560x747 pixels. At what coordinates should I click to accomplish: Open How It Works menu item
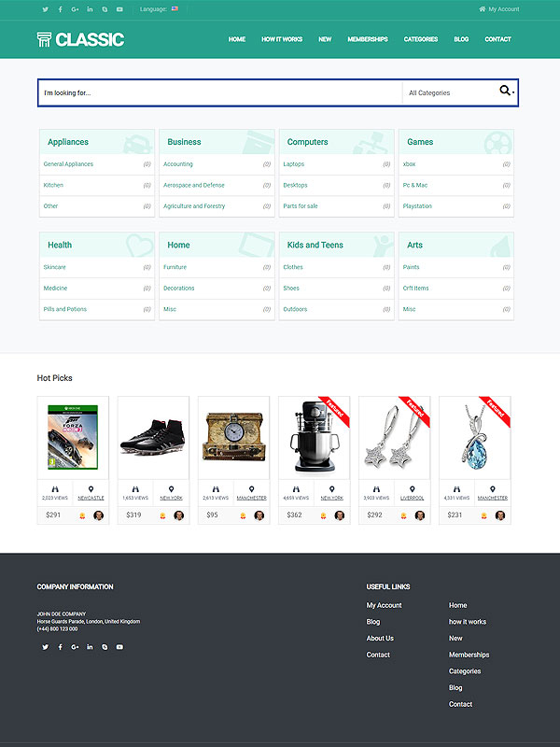[x=282, y=39]
